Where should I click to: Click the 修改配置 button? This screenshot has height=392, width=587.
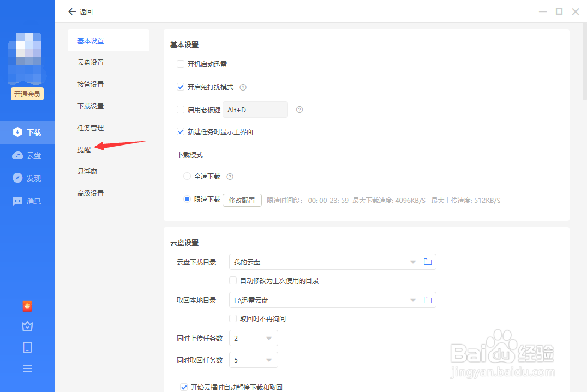tap(242, 200)
